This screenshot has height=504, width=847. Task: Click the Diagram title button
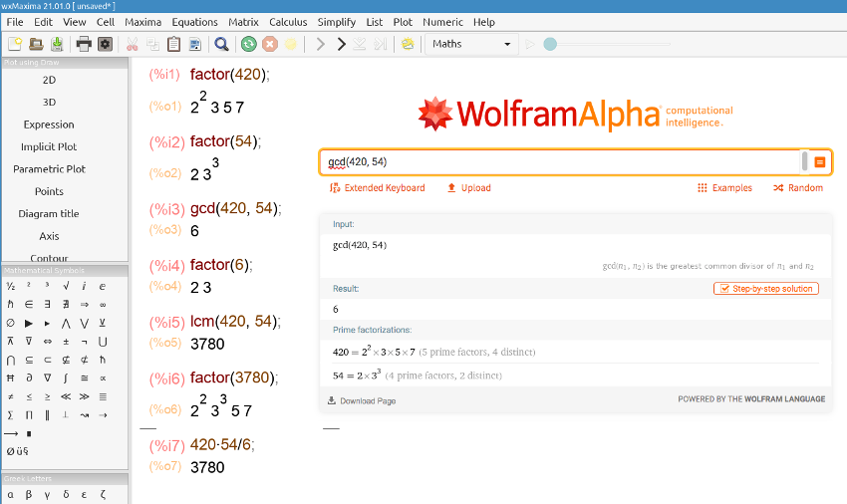(x=49, y=214)
